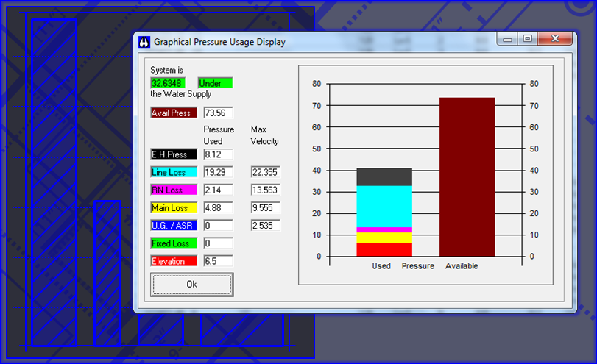Click the dialog title bar app icon
The width and height of the screenshot is (597, 364).
144,42
